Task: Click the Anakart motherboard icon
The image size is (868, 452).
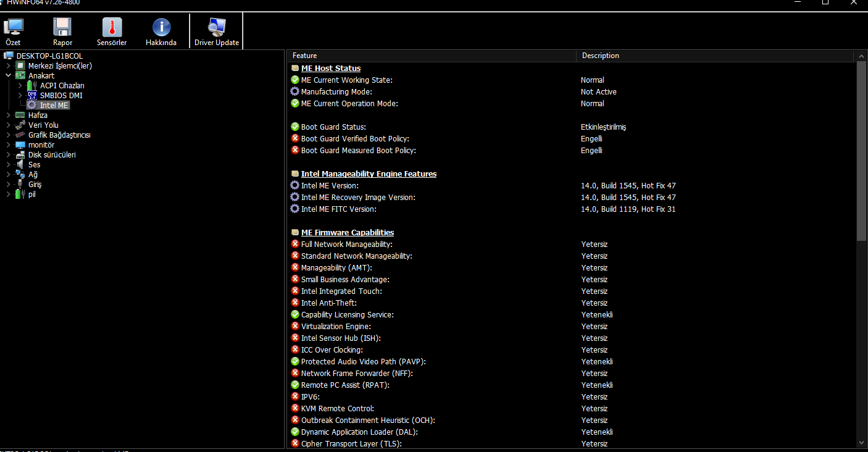Action: coord(20,76)
